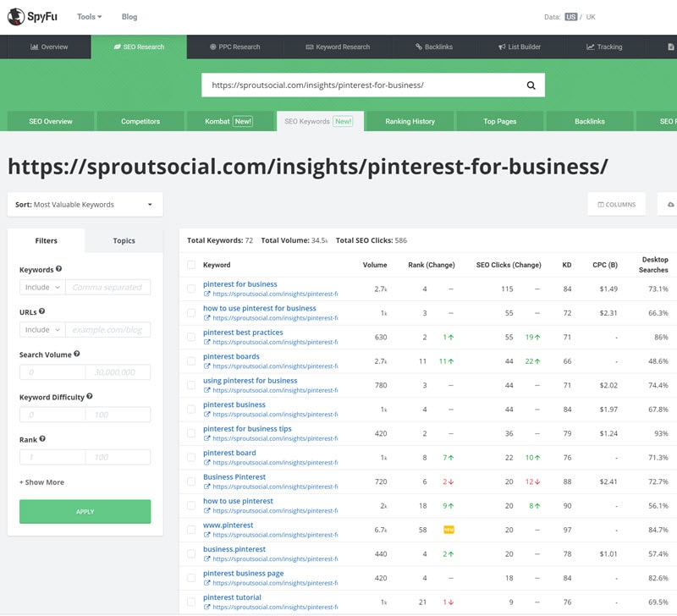
Task: Open the List Builder nav tab
Action: point(520,47)
